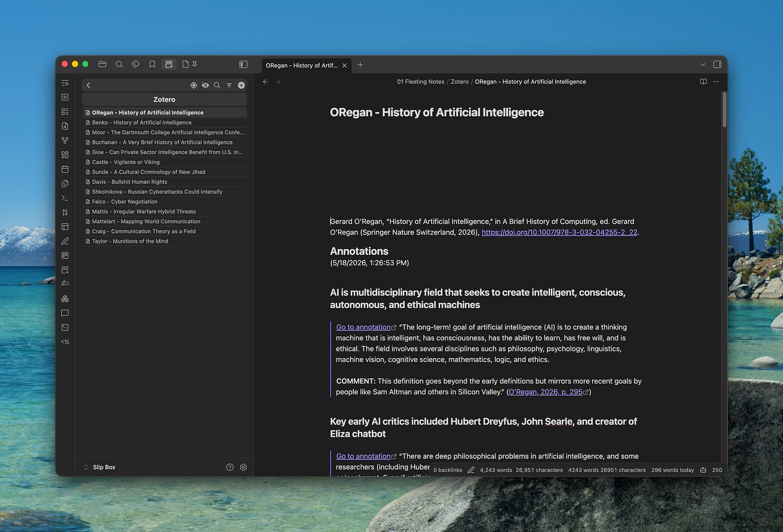Create a new note with plus button

241,85
